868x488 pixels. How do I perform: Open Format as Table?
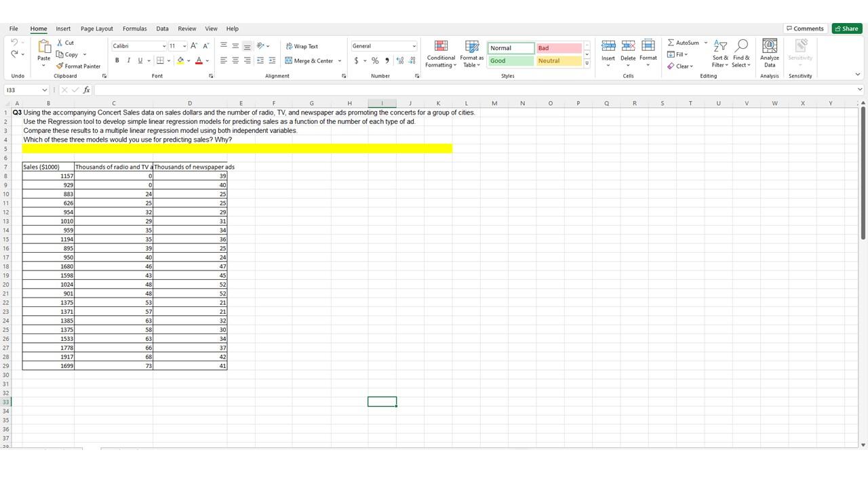[x=472, y=54]
